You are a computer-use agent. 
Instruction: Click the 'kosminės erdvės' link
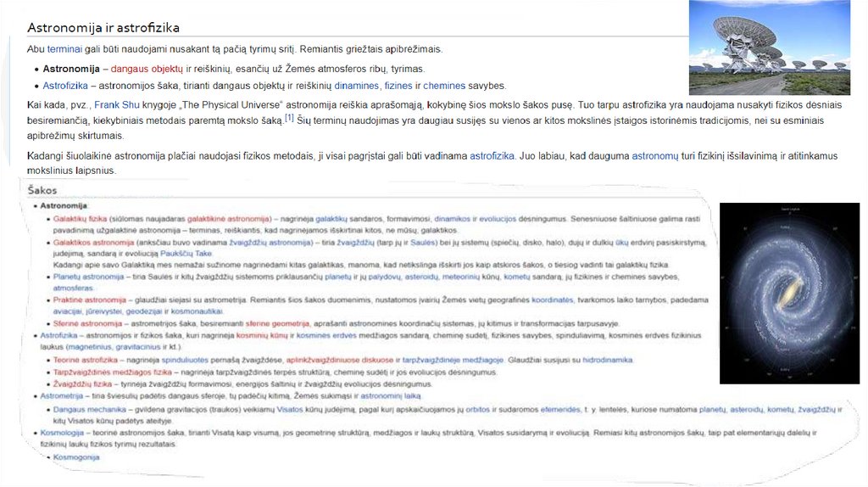pos(326,335)
